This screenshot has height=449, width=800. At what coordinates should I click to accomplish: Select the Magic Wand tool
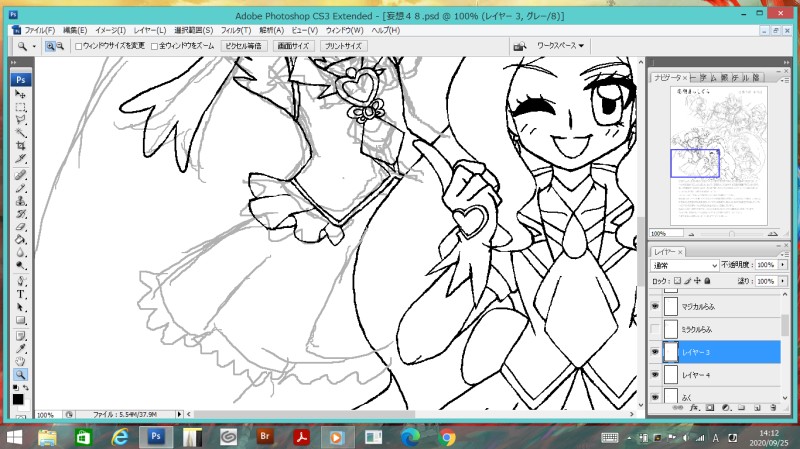[20, 133]
